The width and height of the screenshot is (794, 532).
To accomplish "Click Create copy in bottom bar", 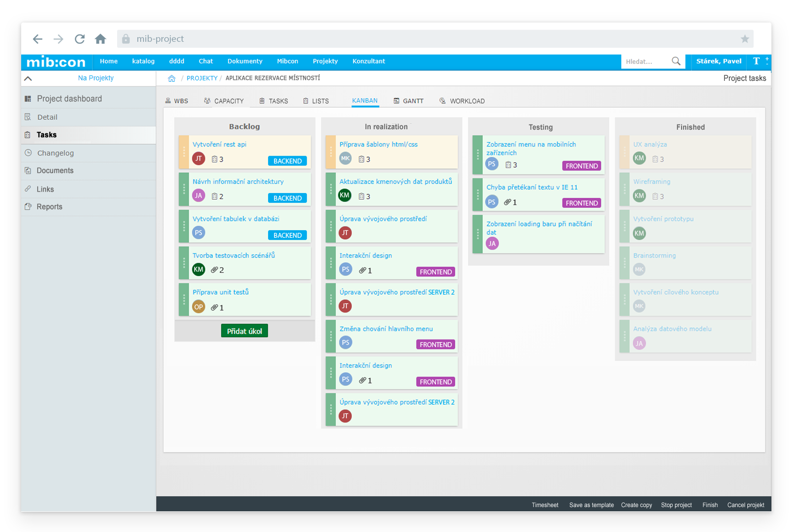I will (636, 505).
